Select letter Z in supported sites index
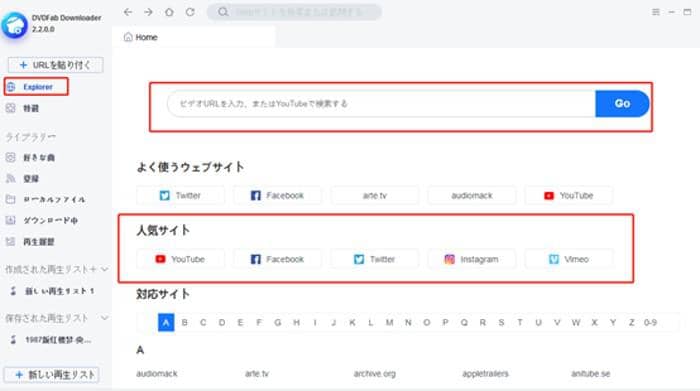The height and width of the screenshot is (391, 700). [631, 322]
